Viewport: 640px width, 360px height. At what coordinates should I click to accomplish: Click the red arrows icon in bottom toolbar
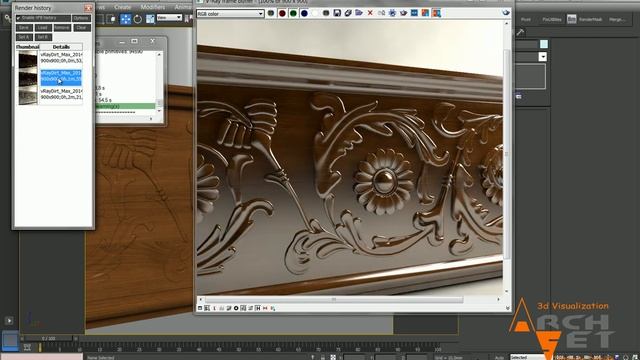click(x=265, y=308)
